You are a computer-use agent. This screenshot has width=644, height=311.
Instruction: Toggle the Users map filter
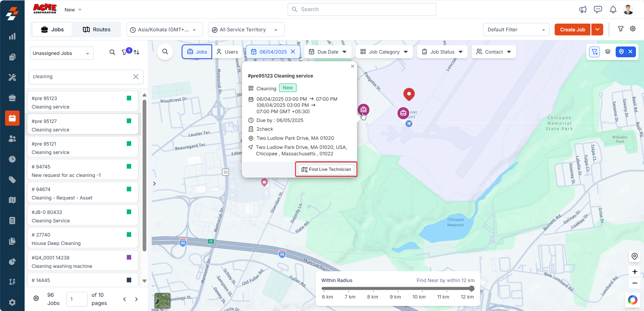point(227,52)
